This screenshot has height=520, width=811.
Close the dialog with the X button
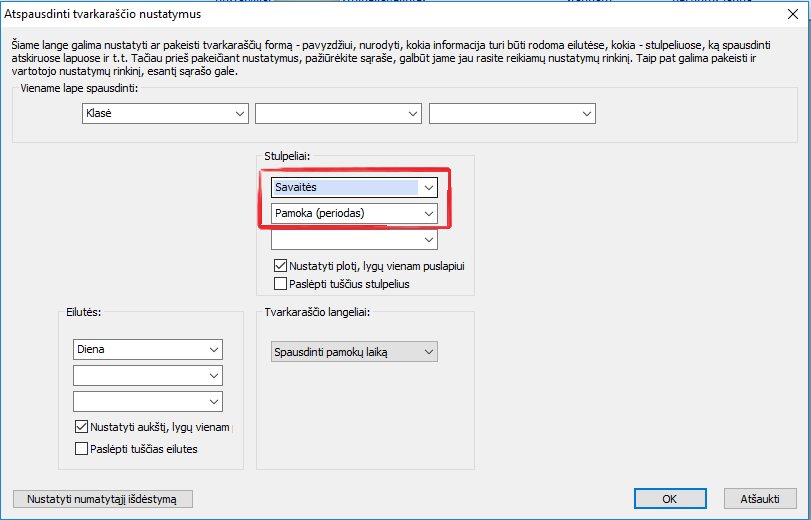coord(787,14)
